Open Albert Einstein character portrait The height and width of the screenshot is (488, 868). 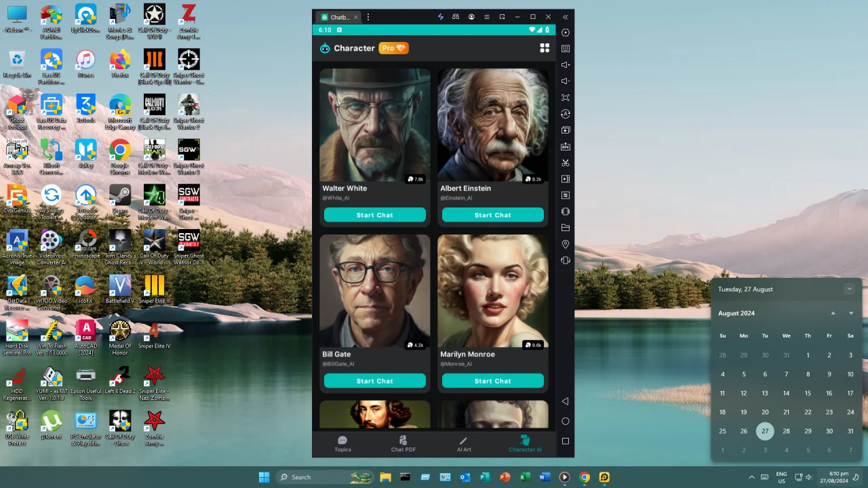(493, 125)
